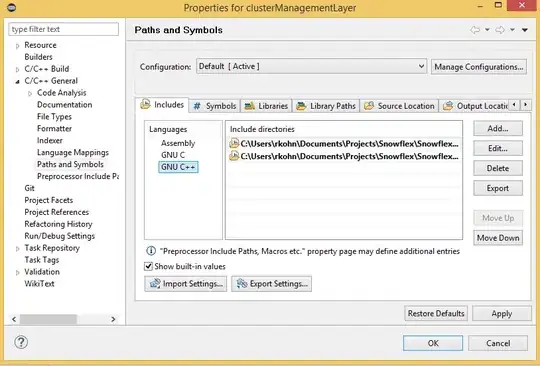Viewport: 540px width, 366px height.
Task: Click the Export Settings button icon
Action: coord(242,283)
